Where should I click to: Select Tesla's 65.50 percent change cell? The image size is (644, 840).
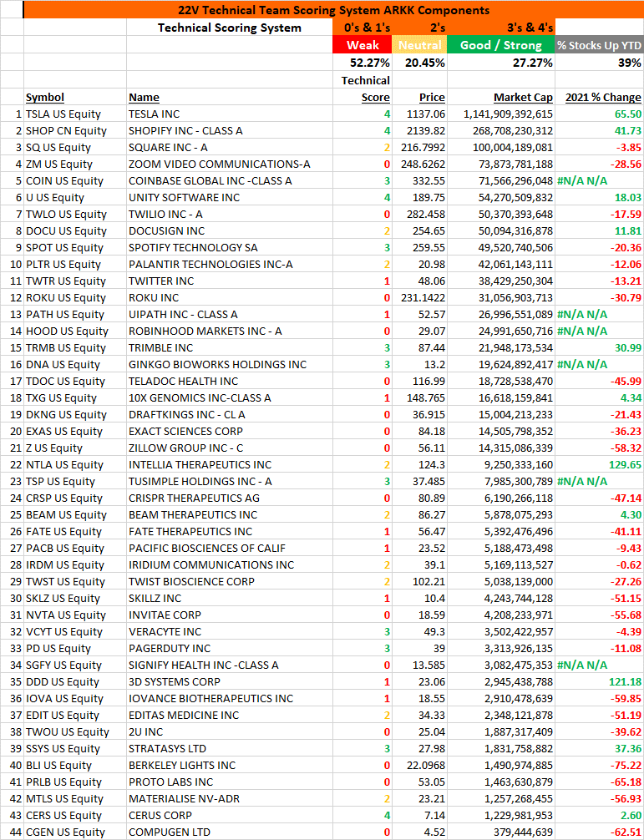click(x=600, y=114)
